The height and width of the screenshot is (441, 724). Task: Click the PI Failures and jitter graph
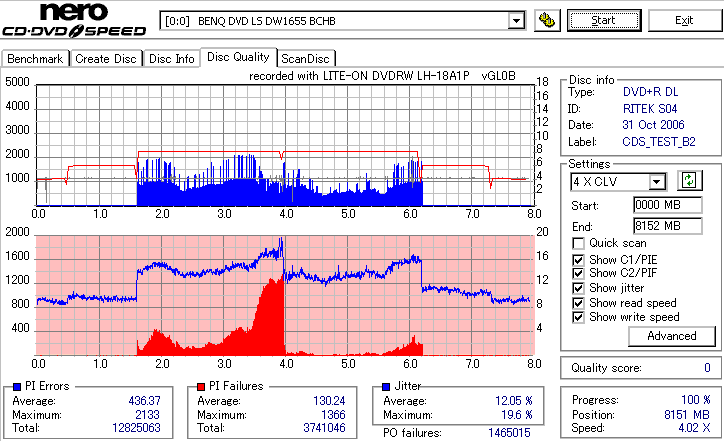click(x=285, y=296)
